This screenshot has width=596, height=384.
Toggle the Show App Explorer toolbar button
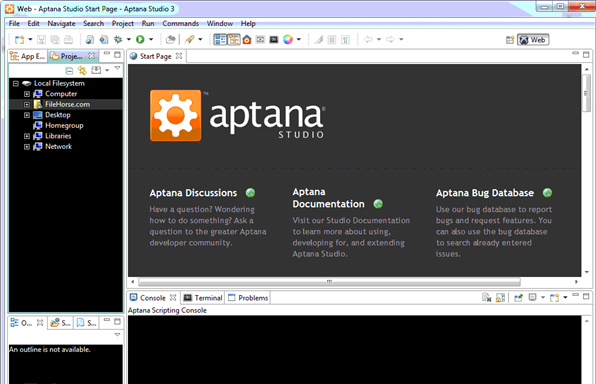(x=220, y=40)
